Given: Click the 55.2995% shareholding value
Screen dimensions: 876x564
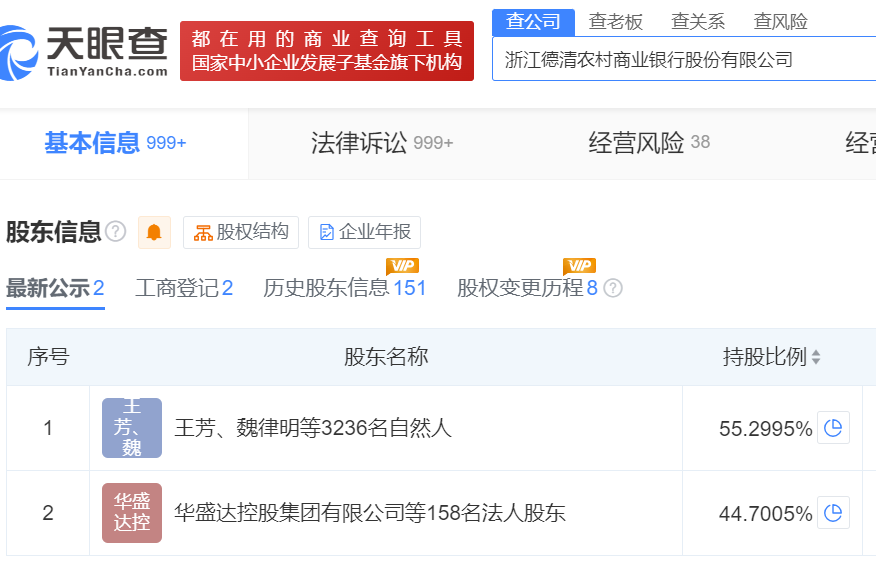Looking at the screenshot, I should click(765, 429).
